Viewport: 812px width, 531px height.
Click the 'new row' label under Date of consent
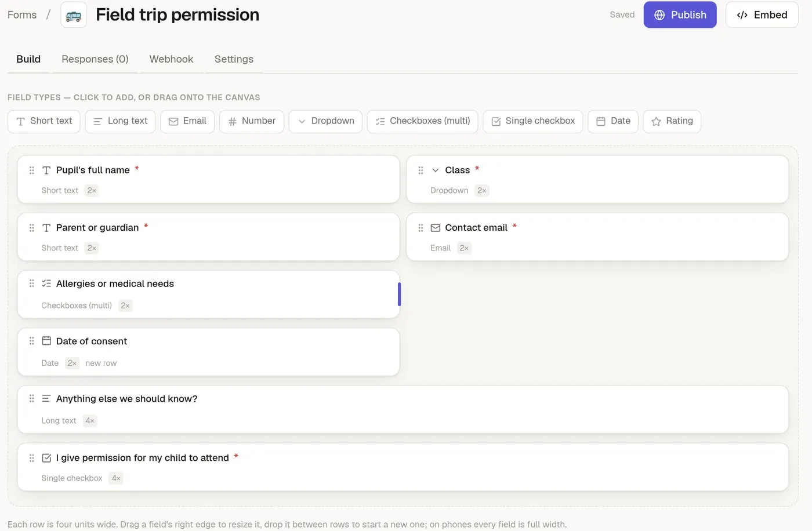pyautogui.click(x=101, y=363)
